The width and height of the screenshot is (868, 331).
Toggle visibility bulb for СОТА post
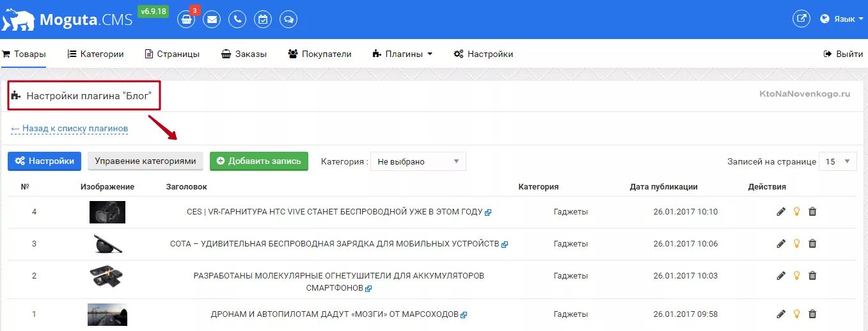tap(797, 243)
